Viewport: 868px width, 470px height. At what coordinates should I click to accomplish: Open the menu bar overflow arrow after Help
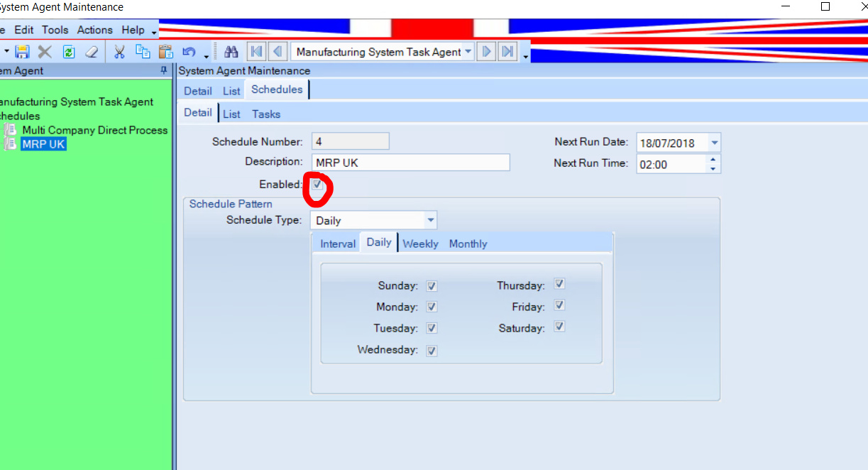[x=153, y=32]
